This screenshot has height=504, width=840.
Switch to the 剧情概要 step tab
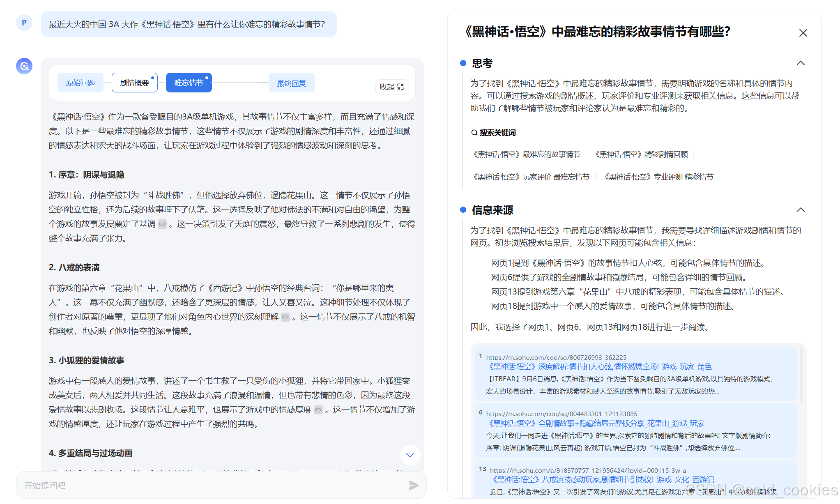tap(134, 82)
